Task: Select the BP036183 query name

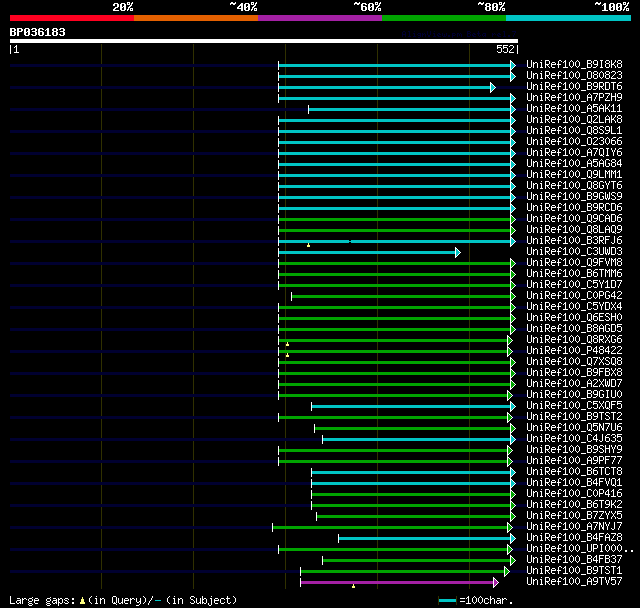Action: (38, 32)
